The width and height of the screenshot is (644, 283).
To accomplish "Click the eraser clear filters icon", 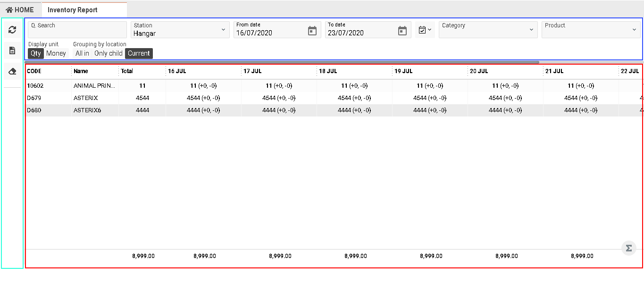I will [x=12, y=71].
